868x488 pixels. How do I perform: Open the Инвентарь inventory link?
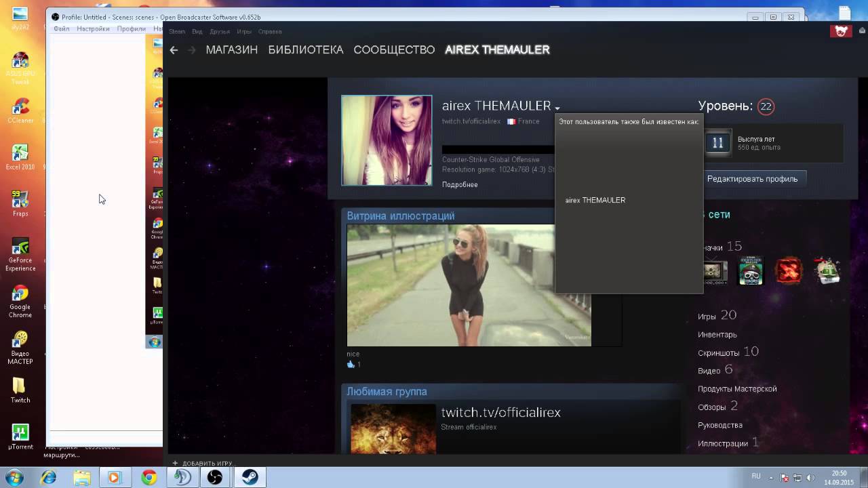click(x=717, y=334)
